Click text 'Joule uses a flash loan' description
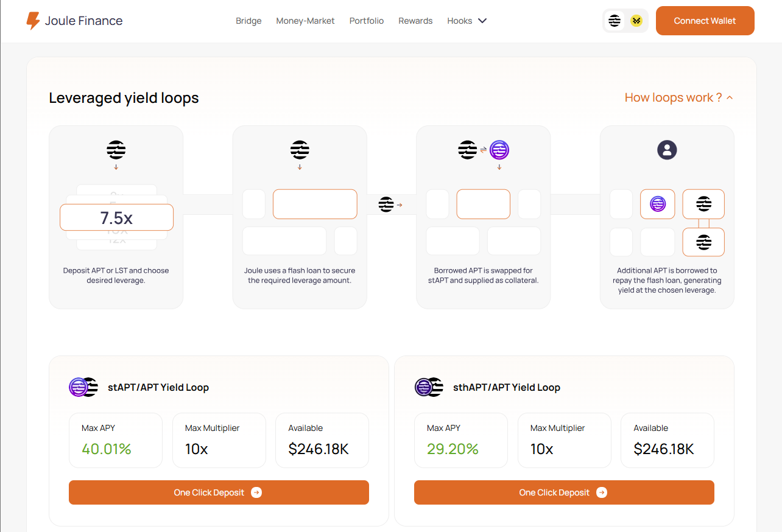The image size is (782, 532). coord(300,276)
